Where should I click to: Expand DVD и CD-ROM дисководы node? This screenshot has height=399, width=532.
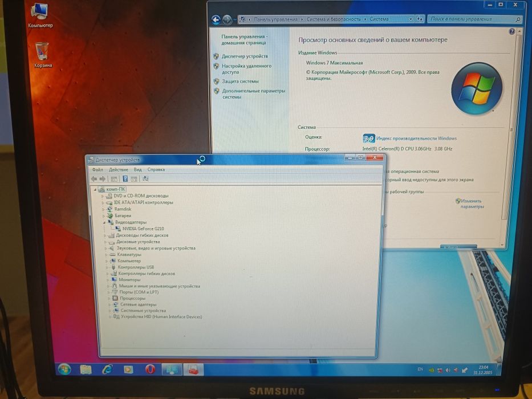pos(103,196)
